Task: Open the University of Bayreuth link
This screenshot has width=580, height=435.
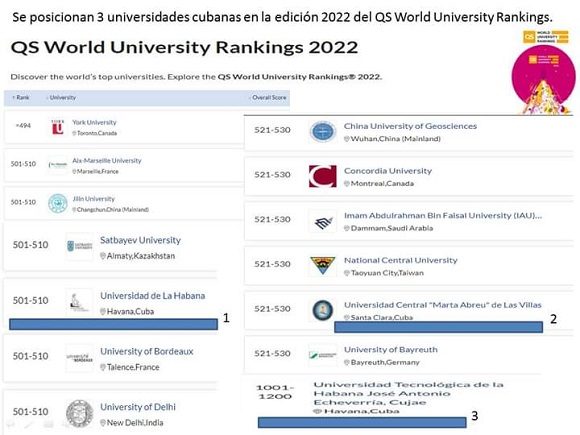Action: tap(391, 350)
